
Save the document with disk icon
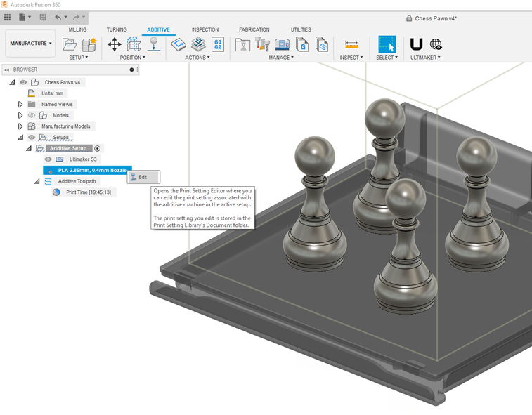click(43, 18)
